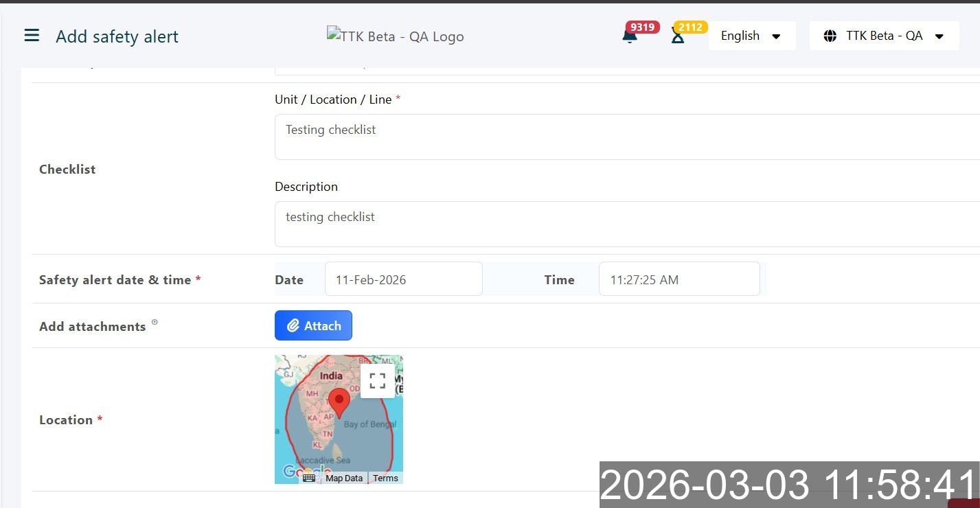Click info icon beside Add attachments

tap(155, 322)
